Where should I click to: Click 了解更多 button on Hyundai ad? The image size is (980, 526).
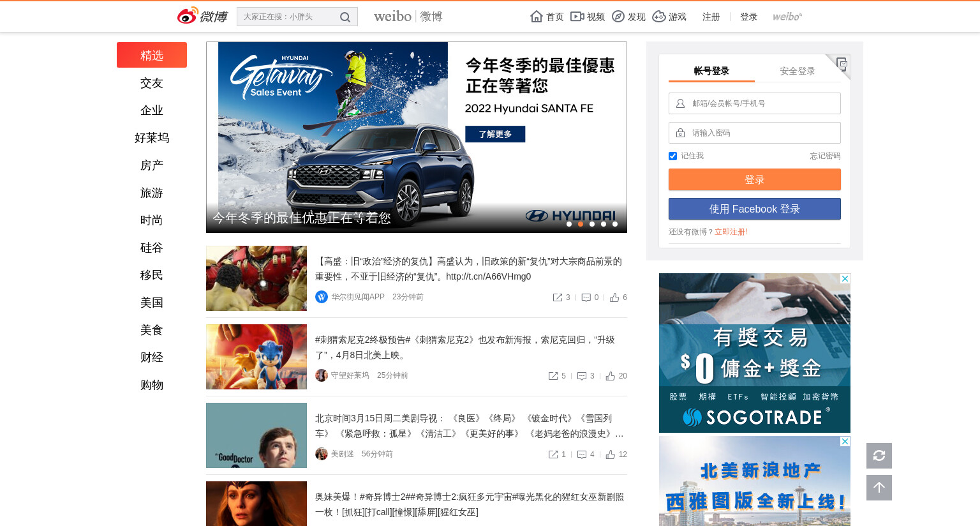click(x=495, y=134)
